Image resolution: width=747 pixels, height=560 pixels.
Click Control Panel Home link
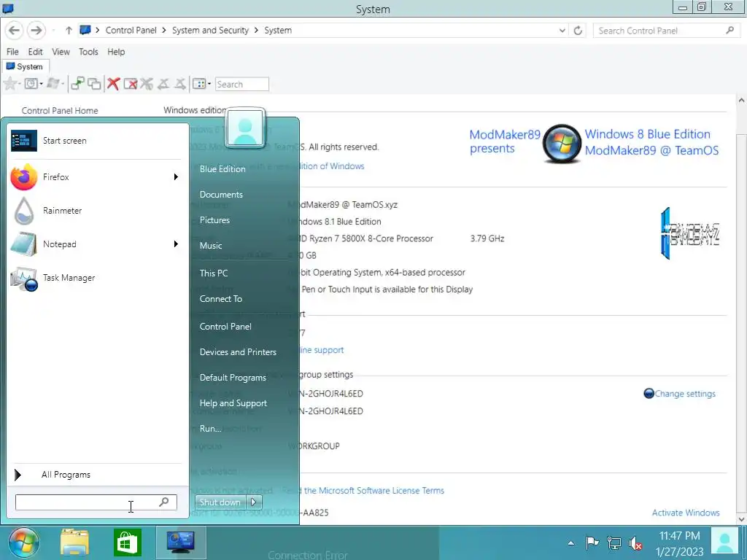[x=60, y=111]
